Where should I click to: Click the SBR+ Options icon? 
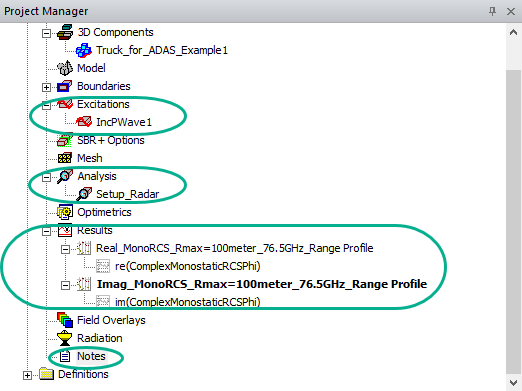[65, 140]
